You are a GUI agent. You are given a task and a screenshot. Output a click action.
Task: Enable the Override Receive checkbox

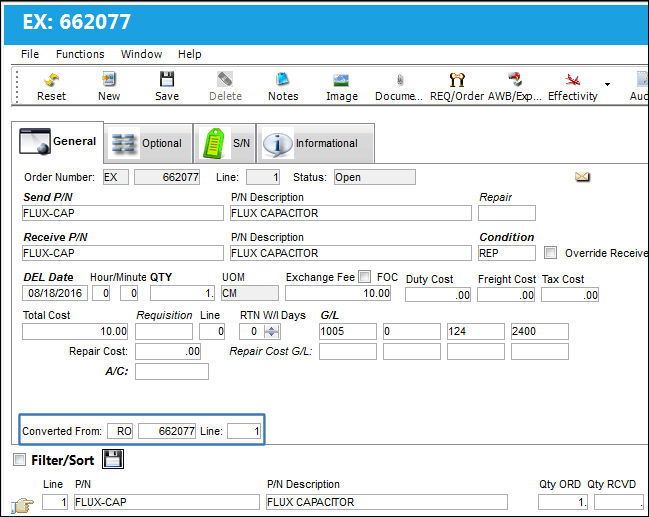550,252
